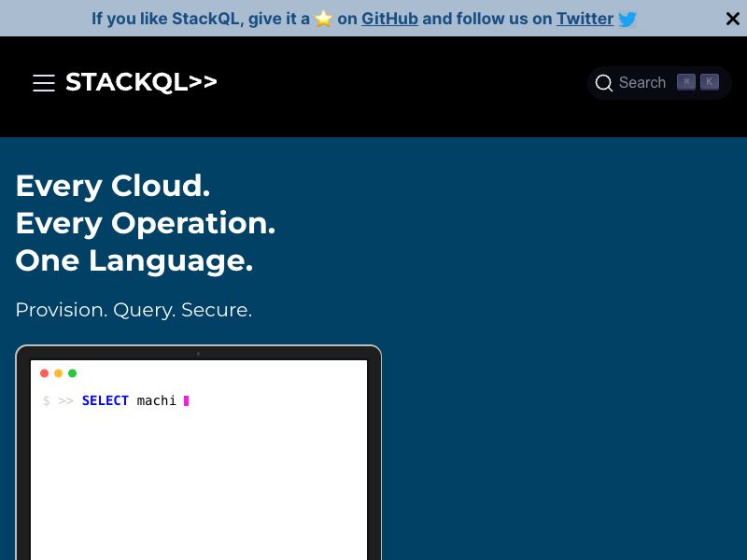Click 'Provision. Query. Secure.' tagline

[x=134, y=310]
